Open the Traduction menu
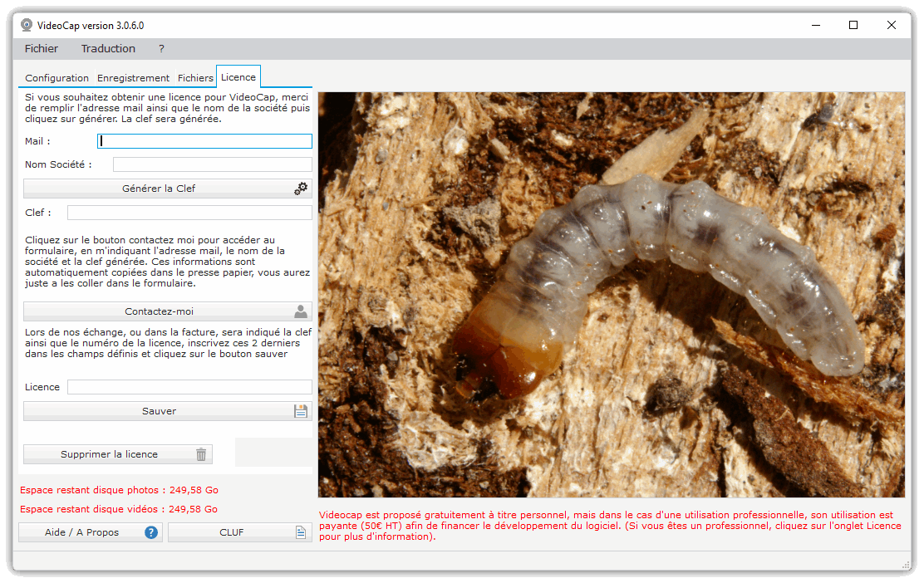This screenshot has height=583, width=924. click(108, 49)
